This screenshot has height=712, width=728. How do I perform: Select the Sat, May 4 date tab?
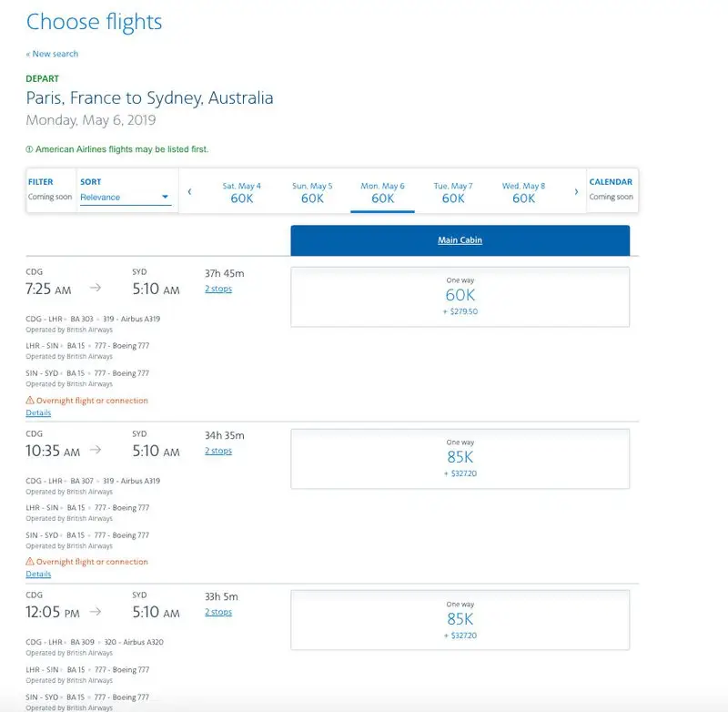pyautogui.click(x=242, y=192)
